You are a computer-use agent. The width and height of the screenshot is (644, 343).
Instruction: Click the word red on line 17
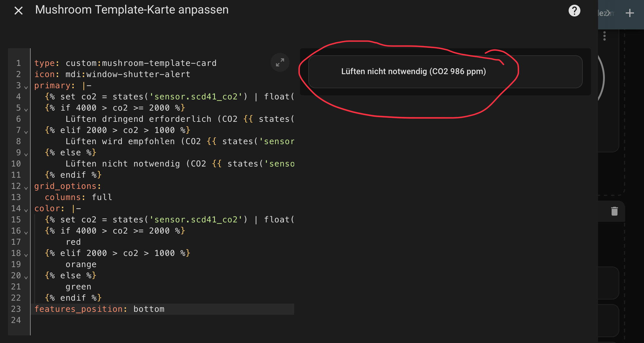[x=73, y=242]
